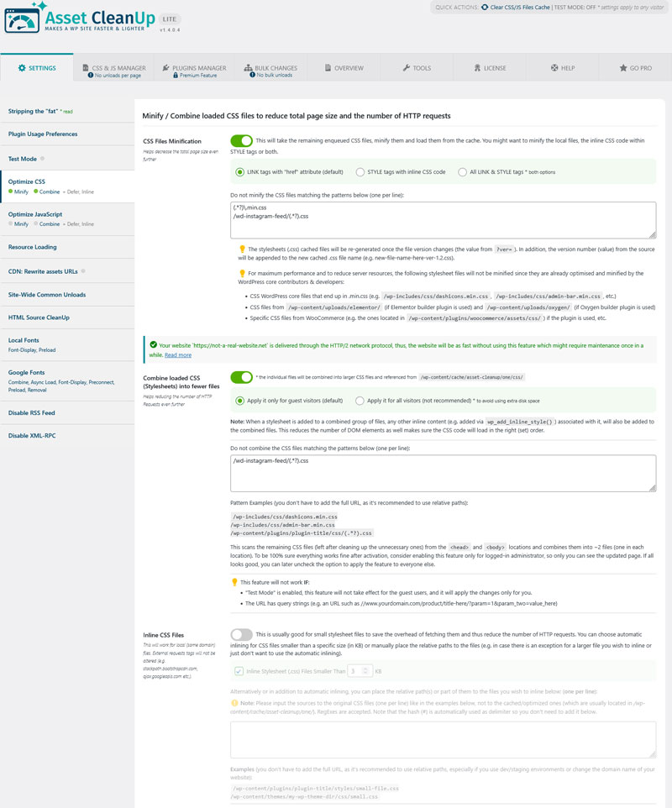Open the Plugins Manager tab
The height and width of the screenshot is (808, 672).
(194, 67)
